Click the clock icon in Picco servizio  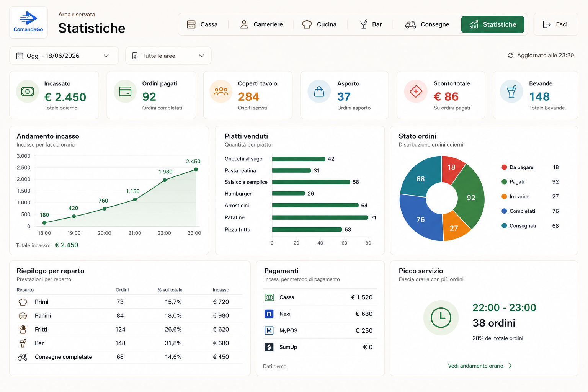441,318
